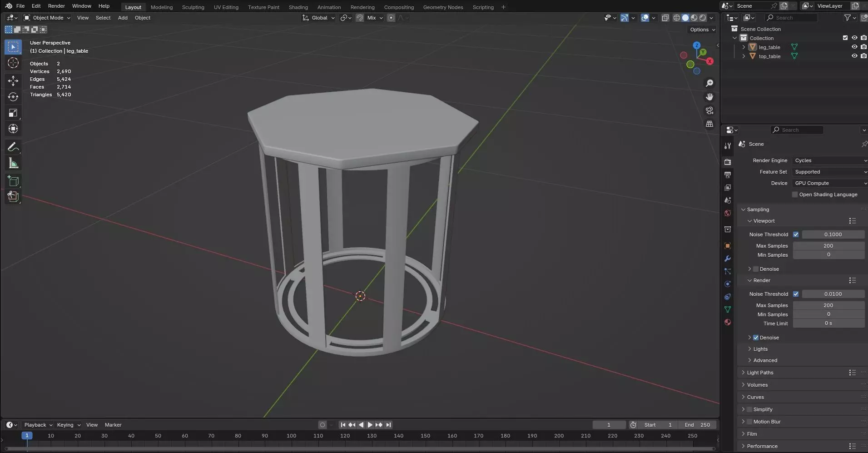This screenshot has height=453, width=868.
Task: Select the Measure tool
Action: click(x=13, y=163)
